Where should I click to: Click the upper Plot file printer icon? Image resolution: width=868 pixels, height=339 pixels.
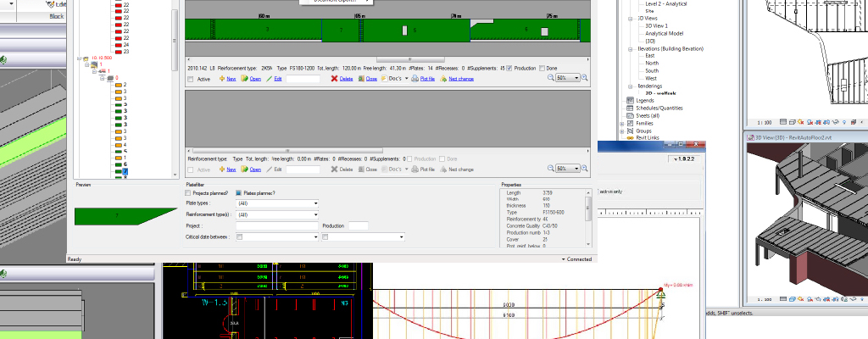[414, 78]
